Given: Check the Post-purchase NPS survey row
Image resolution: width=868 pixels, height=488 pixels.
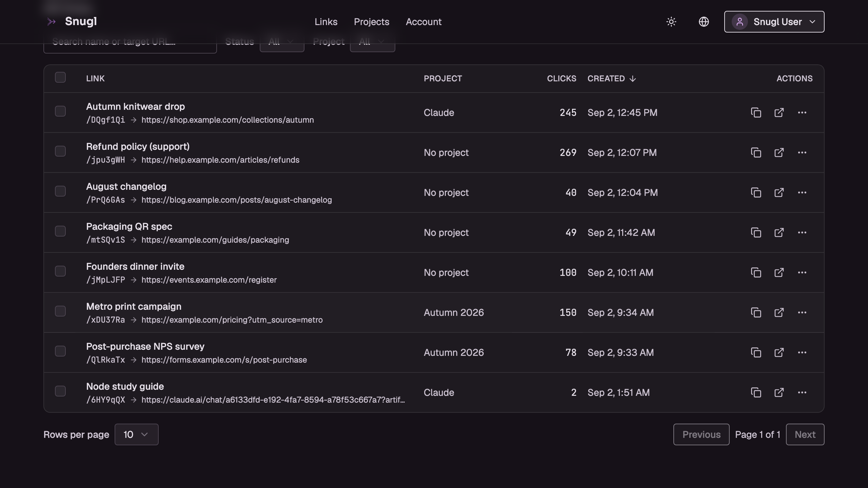Looking at the screenshot, I should click(60, 351).
